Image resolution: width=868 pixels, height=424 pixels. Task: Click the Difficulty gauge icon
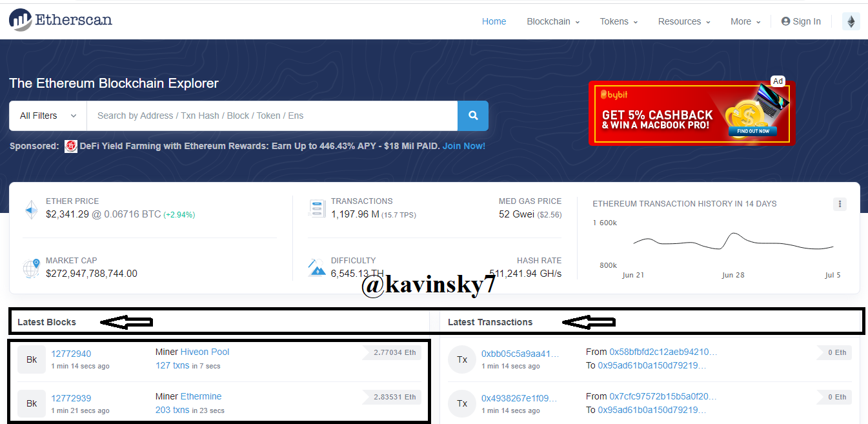[317, 267]
